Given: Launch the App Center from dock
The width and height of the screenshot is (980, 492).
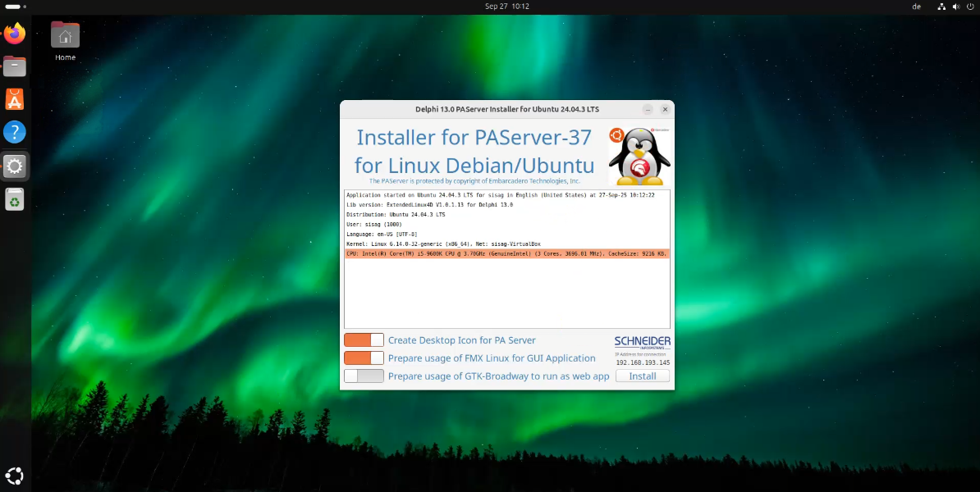Looking at the screenshot, I should pos(15,99).
